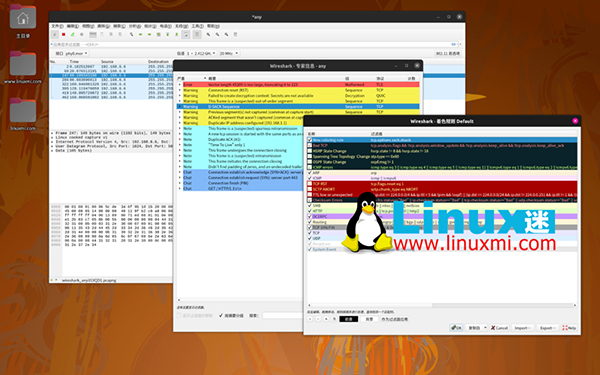The image size is (600, 375).
Task: Add a new coloring rule with the plus button
Action: pos(310,319)
